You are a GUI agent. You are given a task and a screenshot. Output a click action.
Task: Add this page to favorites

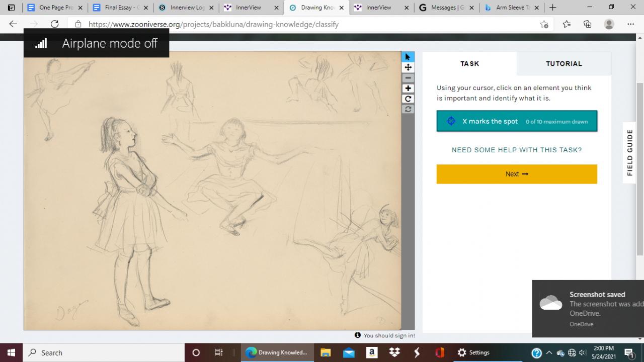[544, 24]
